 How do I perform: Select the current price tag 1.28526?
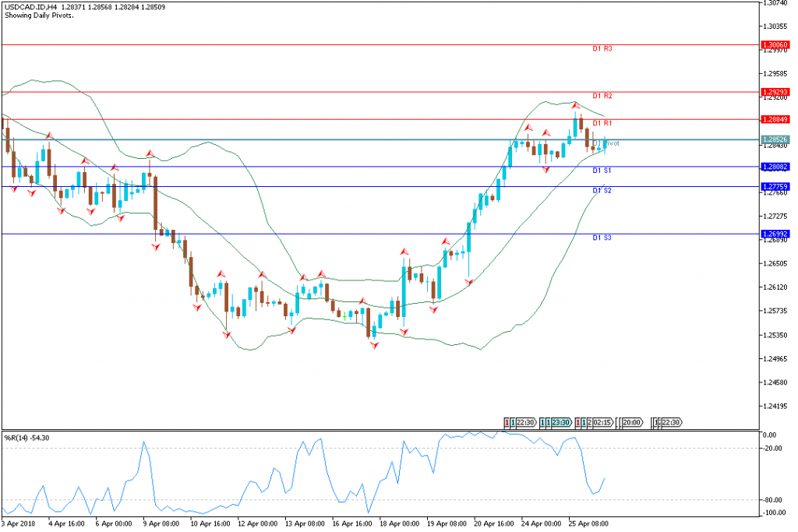[777, 140]
